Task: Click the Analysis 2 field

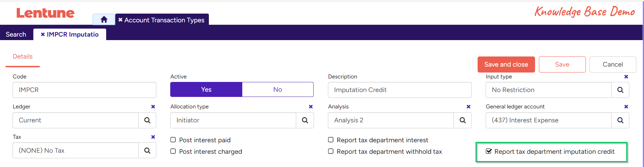Action: pos(391,120)
